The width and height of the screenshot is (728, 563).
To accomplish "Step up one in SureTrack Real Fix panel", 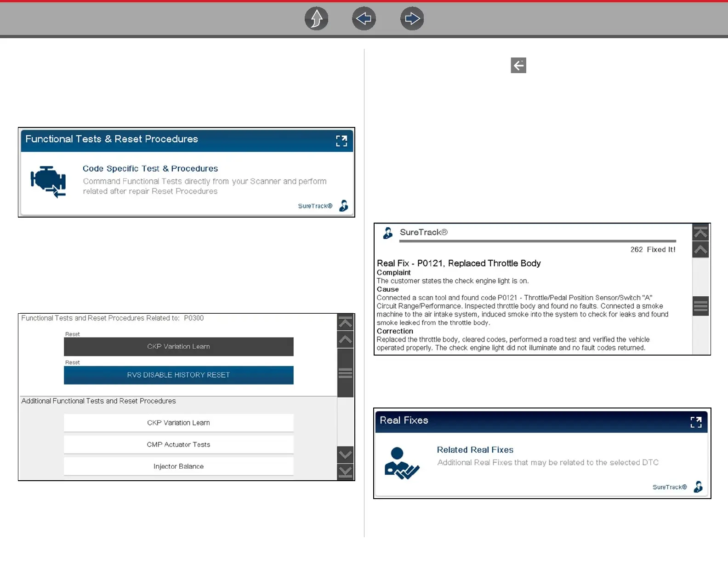I will [700, 250].
